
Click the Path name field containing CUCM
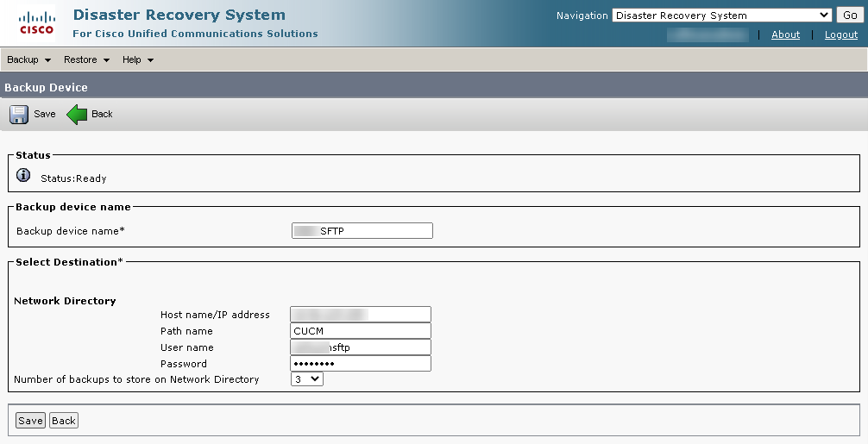point(361,331)
